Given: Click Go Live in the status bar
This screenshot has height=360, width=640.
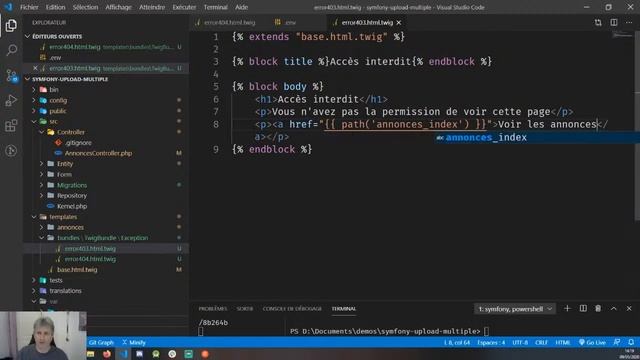Looking at the screenshot, I should (592, 342).
